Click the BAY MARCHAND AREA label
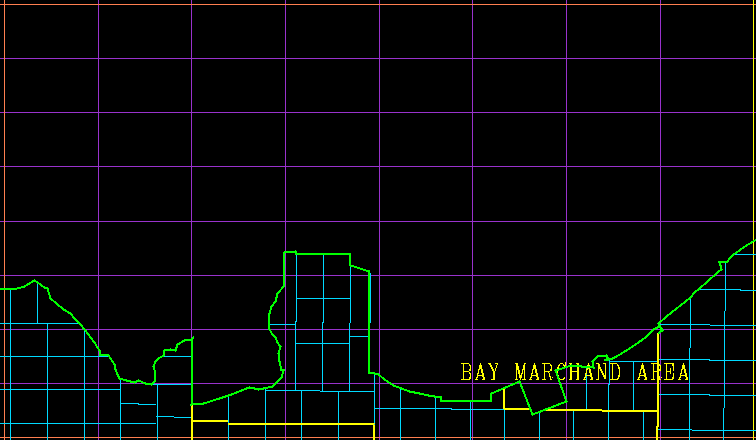This screenshot has height=440, width=756. click(x=575, y=372)
